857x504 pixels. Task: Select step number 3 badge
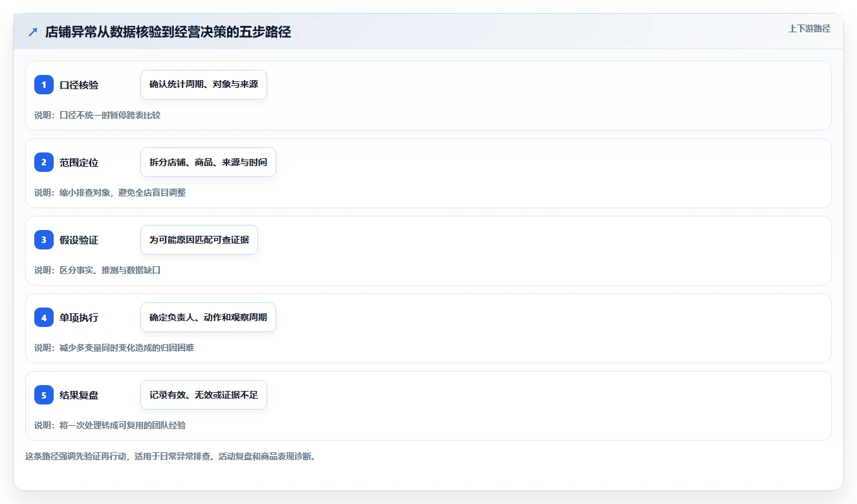click(x=44, y=240)
